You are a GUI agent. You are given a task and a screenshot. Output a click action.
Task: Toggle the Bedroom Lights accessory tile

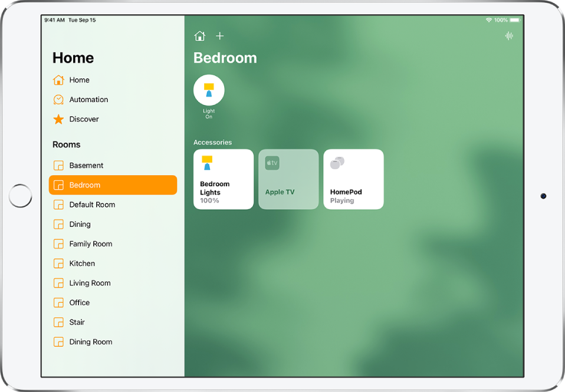[224, 179]
